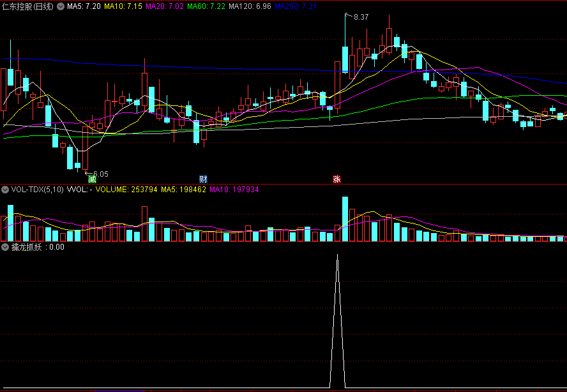Viewport: 567px width, 392px height.
Task: Expand the 擒龙抓妖 indicator menu arrow
Action: [5, 247]
